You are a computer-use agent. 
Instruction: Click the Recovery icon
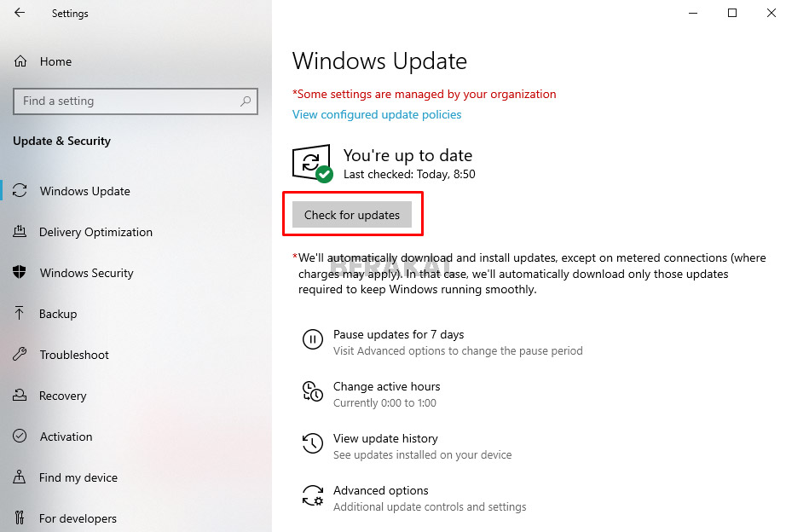(20, 395)
